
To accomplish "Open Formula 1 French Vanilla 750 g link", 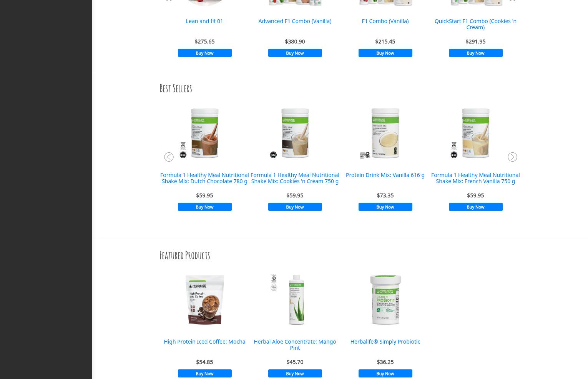I will coord(475,178).
